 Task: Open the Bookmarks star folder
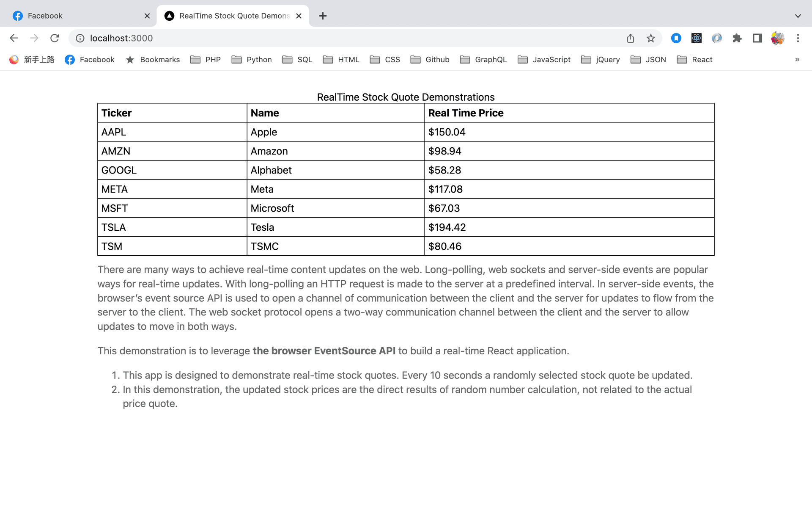click(x=153, y=60)
